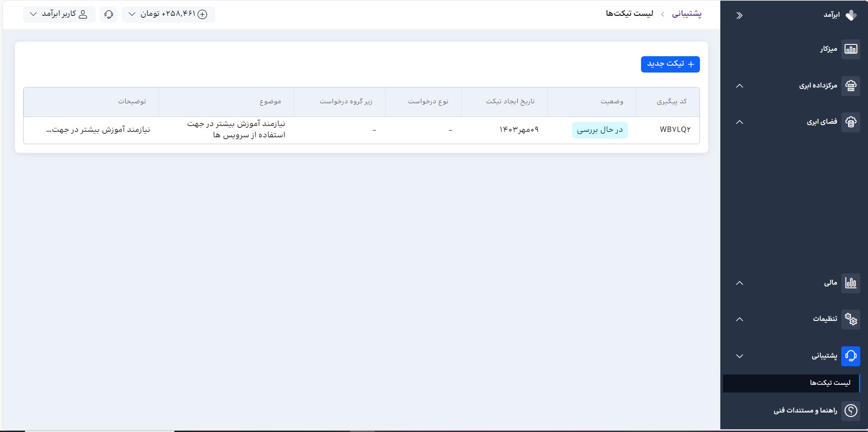The image size is (868, 432).
Task: Click the ابرآمد brand name in sidebar
Action: (x=831, y=15)
